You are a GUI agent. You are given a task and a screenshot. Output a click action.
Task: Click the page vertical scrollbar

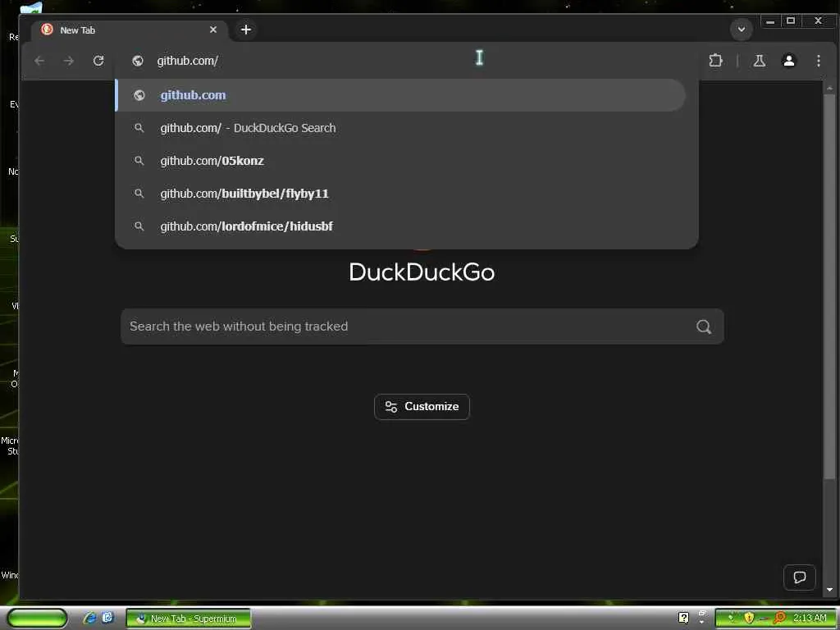(829, 286)
